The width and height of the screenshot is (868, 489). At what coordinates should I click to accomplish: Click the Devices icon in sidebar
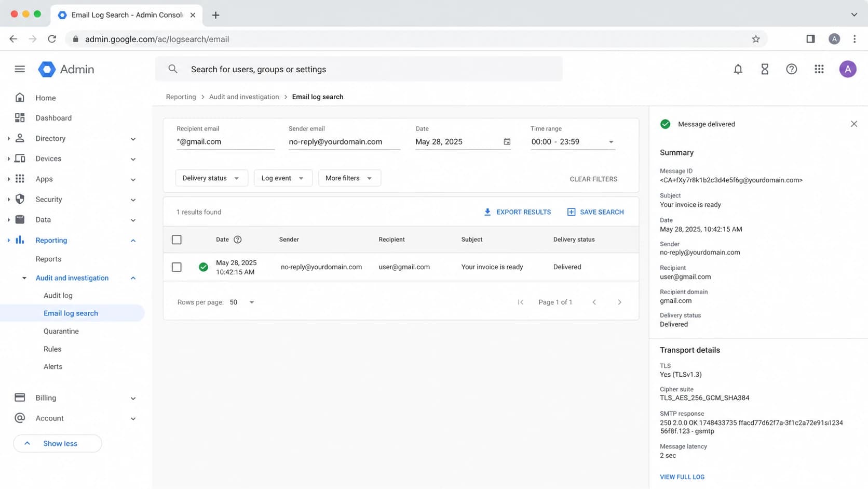coord(20,158)
